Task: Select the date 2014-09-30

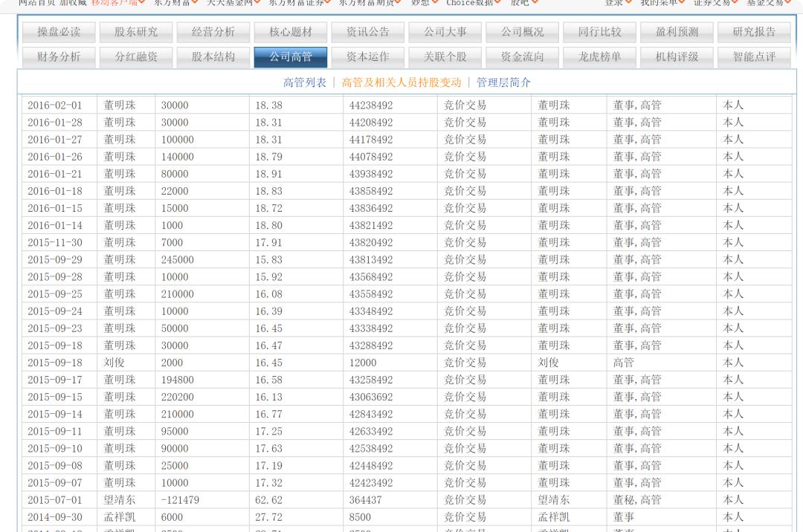Action: tap(55, 517)
